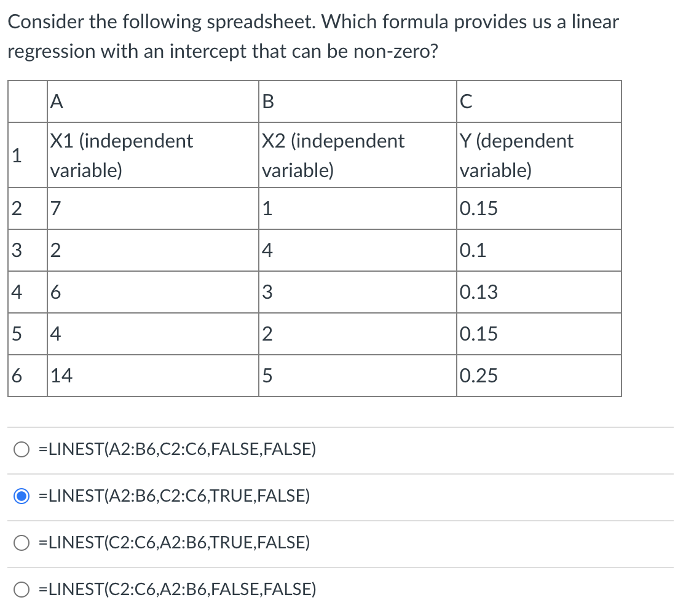The height and width of the screenshot is (616, 686).
Task: Click the column B header cell
Action: [x=357, y=101]
